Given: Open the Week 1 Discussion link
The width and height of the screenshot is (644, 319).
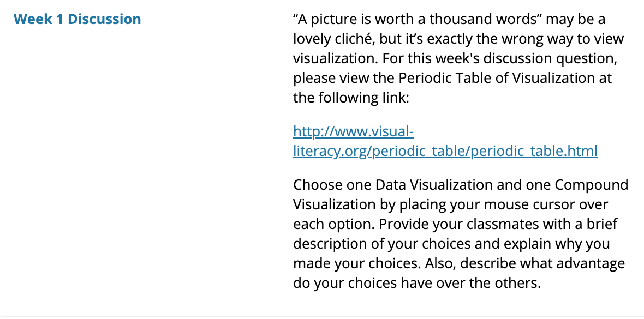Looking at the screenshot, I should (x=77, y=19).
